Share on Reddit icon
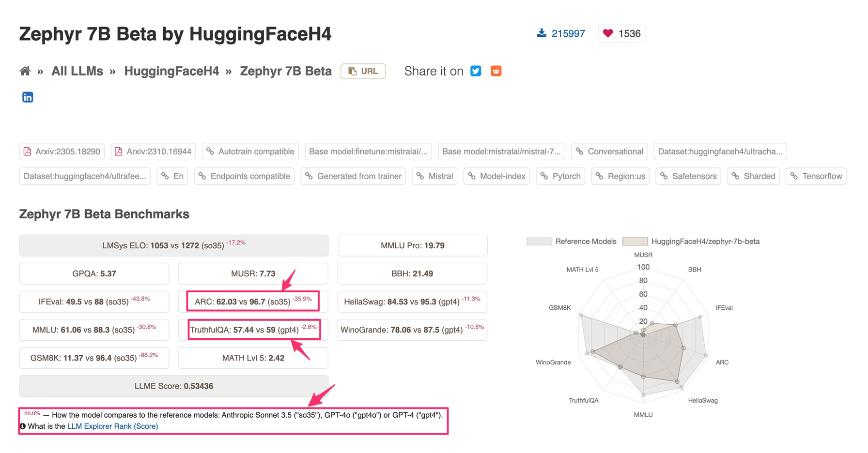The height and width of the screenshot is (453, 868). (x=496, y=71)
